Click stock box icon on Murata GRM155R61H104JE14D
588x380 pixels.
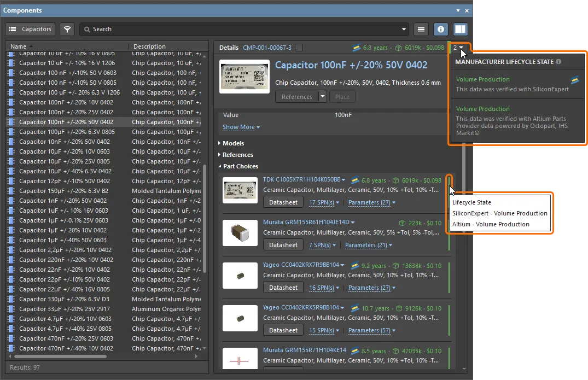point(401,223)
